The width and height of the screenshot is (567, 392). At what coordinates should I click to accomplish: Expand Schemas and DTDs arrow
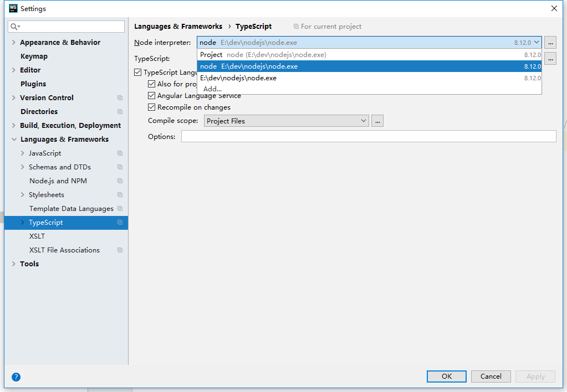pos(22,167)
